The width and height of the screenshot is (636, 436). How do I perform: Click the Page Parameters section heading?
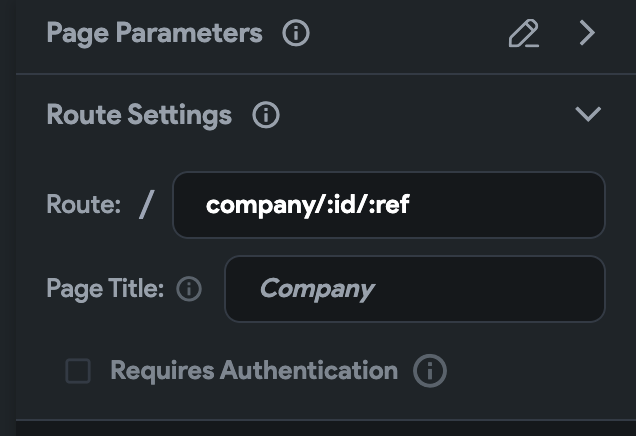tap(154, 34)
